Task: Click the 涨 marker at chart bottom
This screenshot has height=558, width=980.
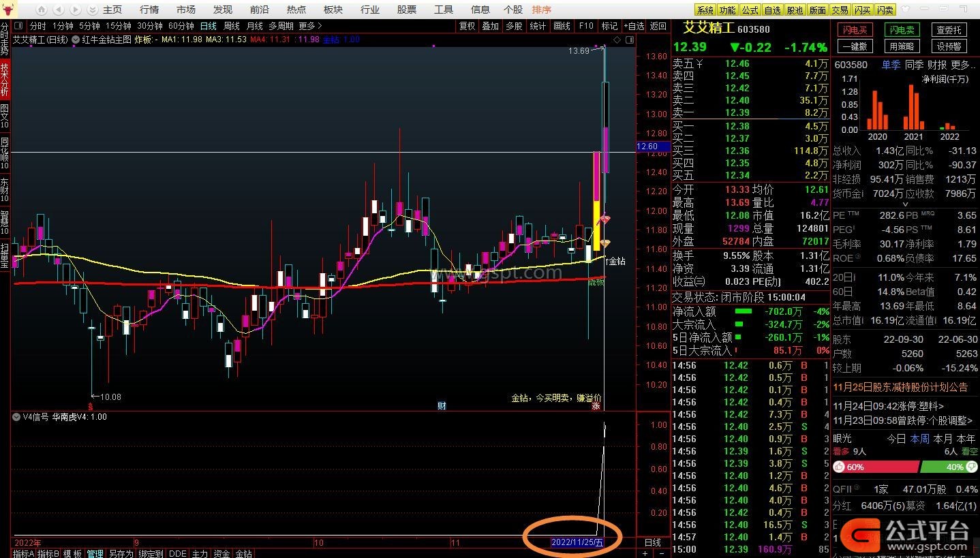Action: coord(596,406)
